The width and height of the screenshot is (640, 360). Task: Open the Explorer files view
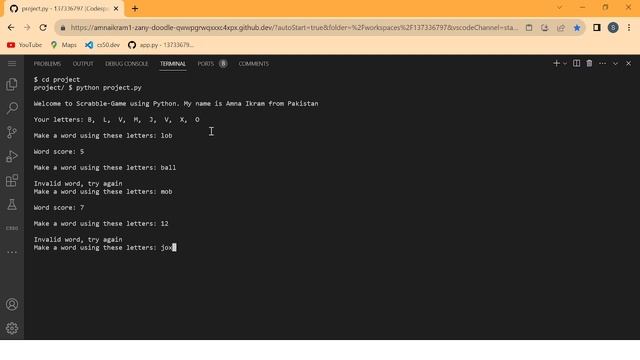(12, 84)
